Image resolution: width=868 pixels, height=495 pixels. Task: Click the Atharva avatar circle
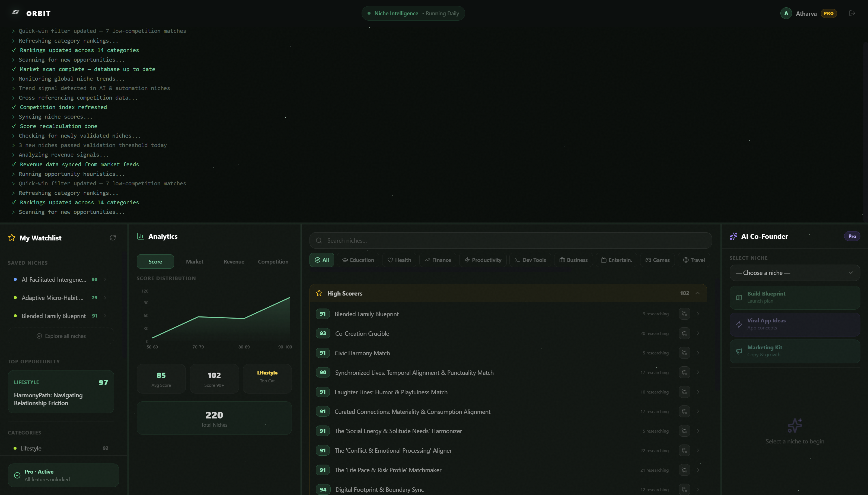click(x=786, y=13)
